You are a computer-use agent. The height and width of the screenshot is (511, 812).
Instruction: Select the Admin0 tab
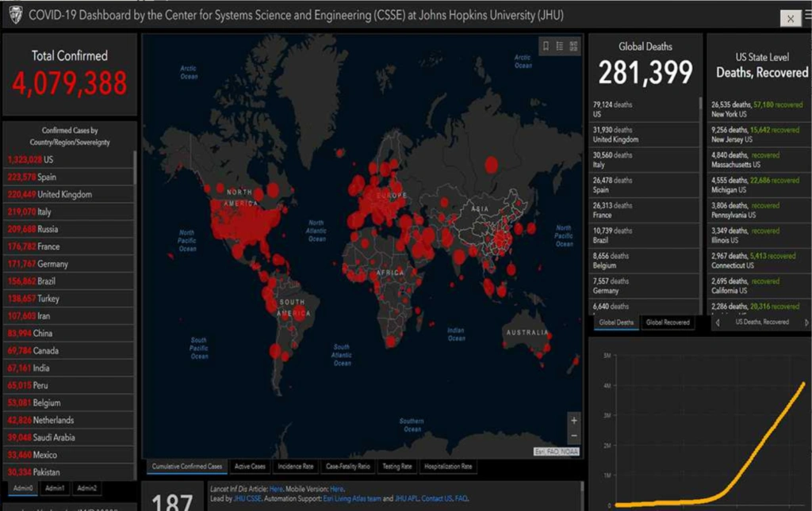(x=23, y=488)
